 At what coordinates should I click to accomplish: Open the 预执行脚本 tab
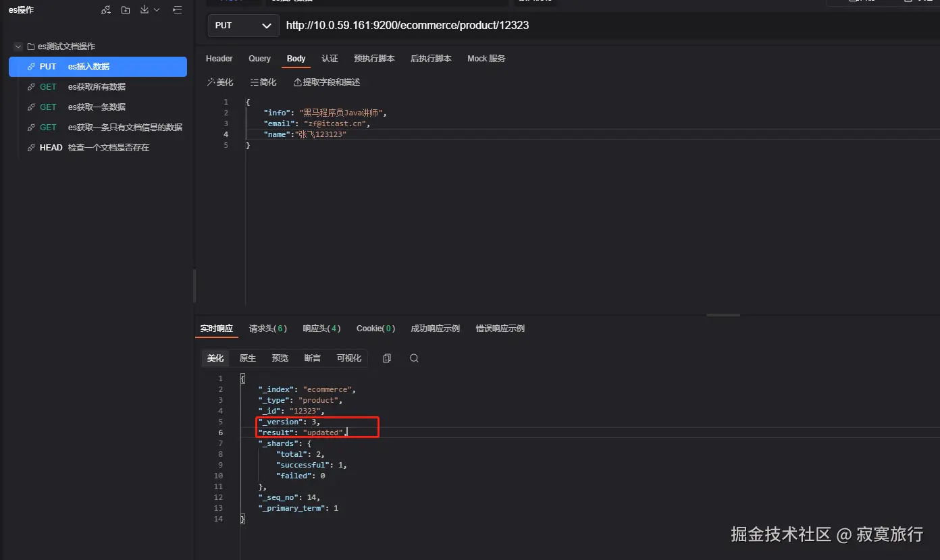[x=374, y=59]
